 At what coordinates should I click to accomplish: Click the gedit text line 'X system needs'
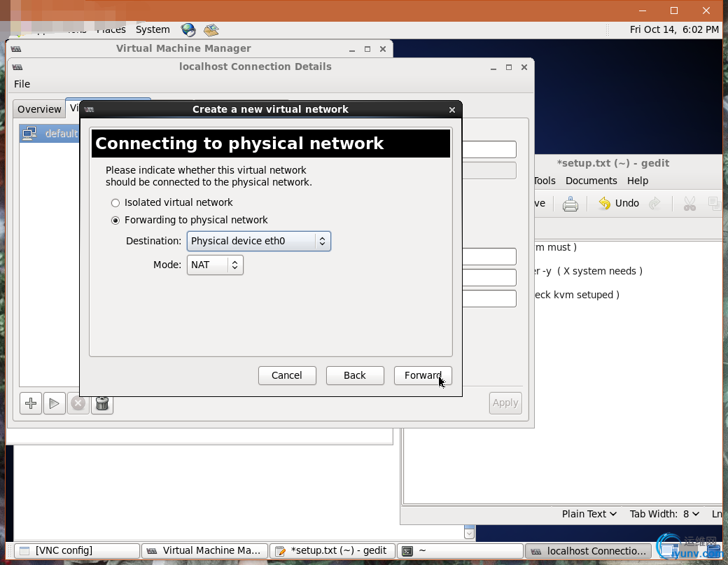(x=588, y=271)
